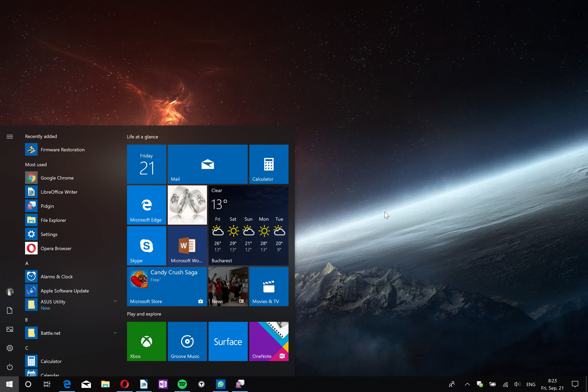This screenshot has height=392, width=588.
Task: Launch Opera from the taskbar
Action: (124, 384)
